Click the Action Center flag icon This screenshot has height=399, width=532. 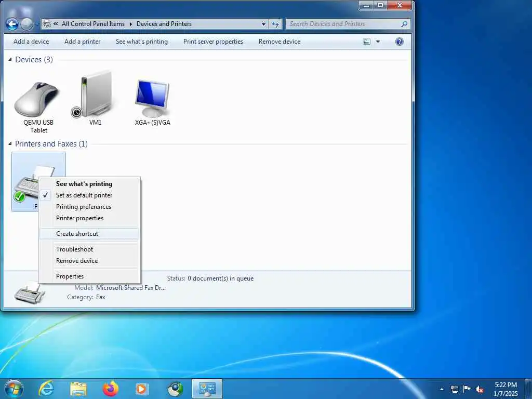(x=467, y=389)
